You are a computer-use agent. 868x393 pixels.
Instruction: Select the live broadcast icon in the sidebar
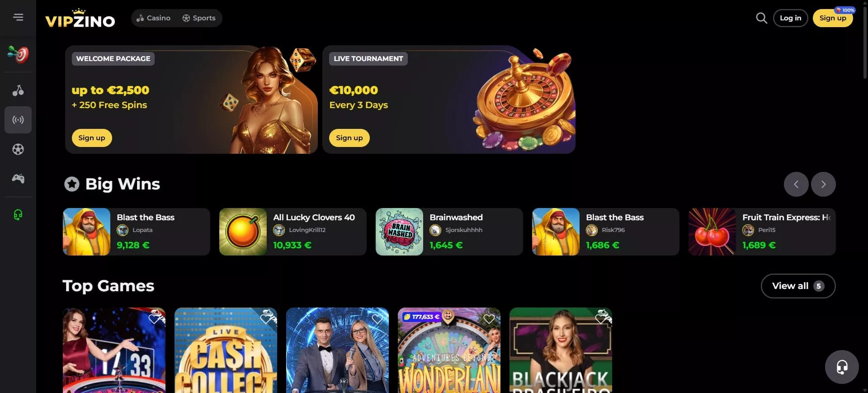point(18,120)
